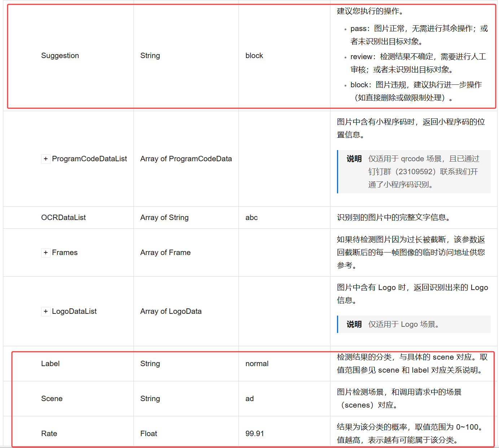499x448 pixels.
Task: Click the String type in Scene row
Action: click(x=150, y=399)
